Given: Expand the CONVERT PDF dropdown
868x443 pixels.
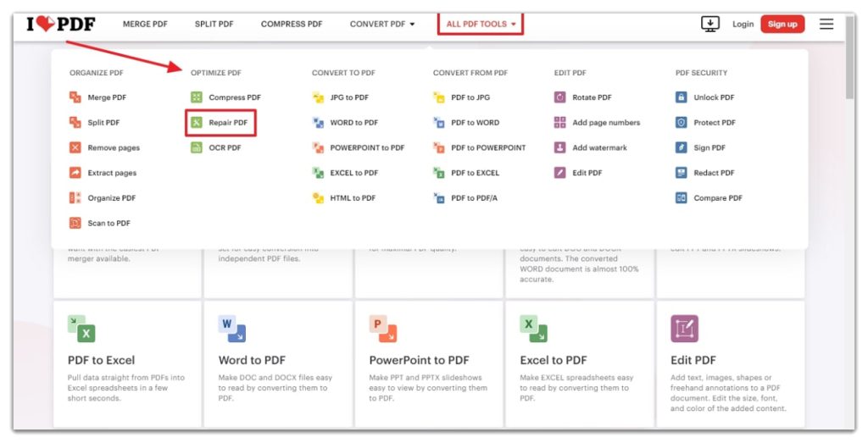Looking at the screenshot, I should click(x=382, y=24).
